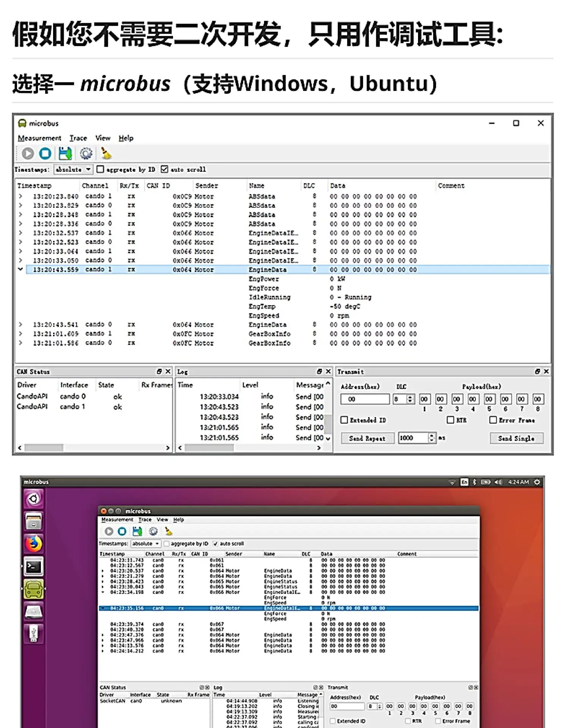The width and height of the screenshot is (569, 728).
Task: Expand the 13:20:32.537 trace row
Action: (x=20, y=232)
